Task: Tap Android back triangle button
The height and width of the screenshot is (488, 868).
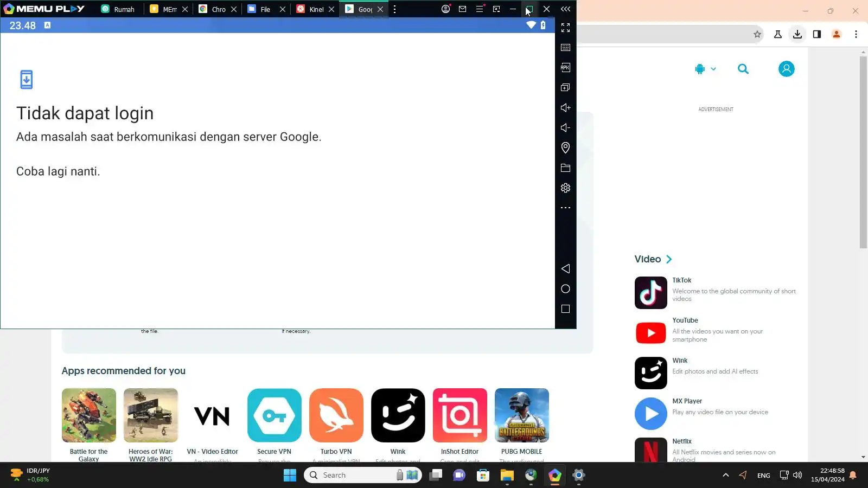Action: click(x=565, y=269)
